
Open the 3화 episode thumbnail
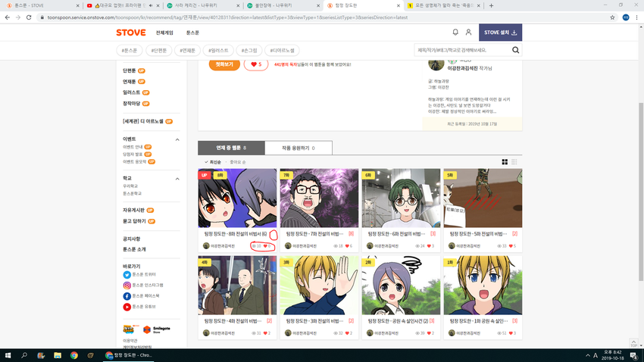[x=319, y=286]
